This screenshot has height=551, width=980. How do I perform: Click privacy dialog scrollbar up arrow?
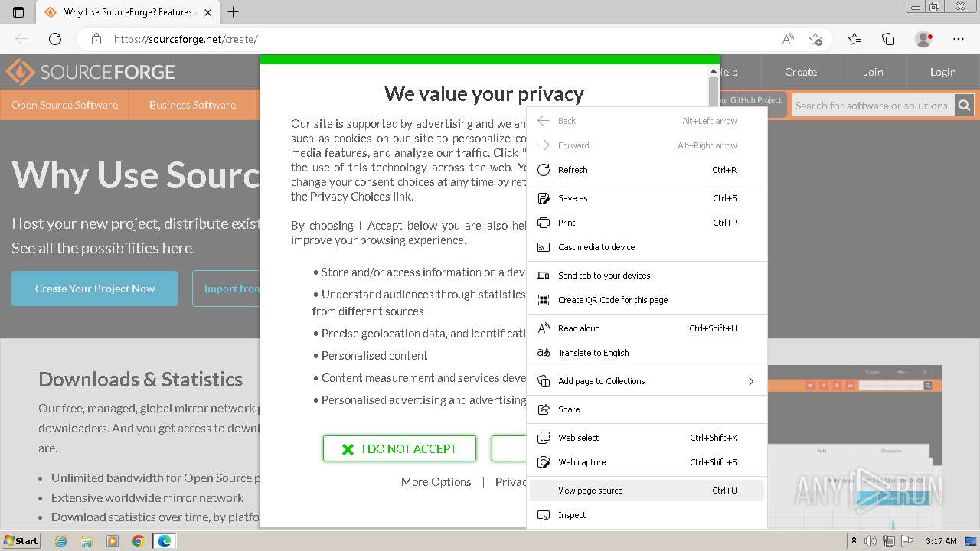click(x=714, y=71)
